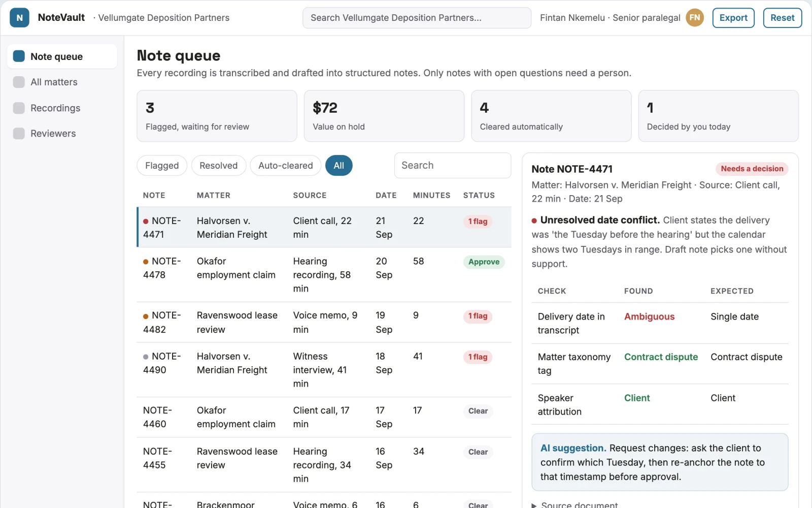Image resolution: width=812 pixels, height=508 pixels.
Task: Click the Ambiguous found value
Action: 649,316
